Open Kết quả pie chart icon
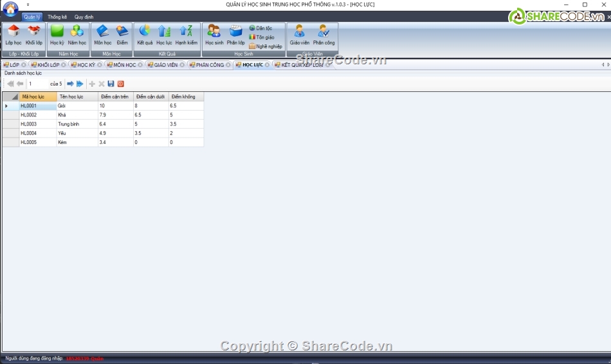611x364 pixels. (x=145, y=34)
